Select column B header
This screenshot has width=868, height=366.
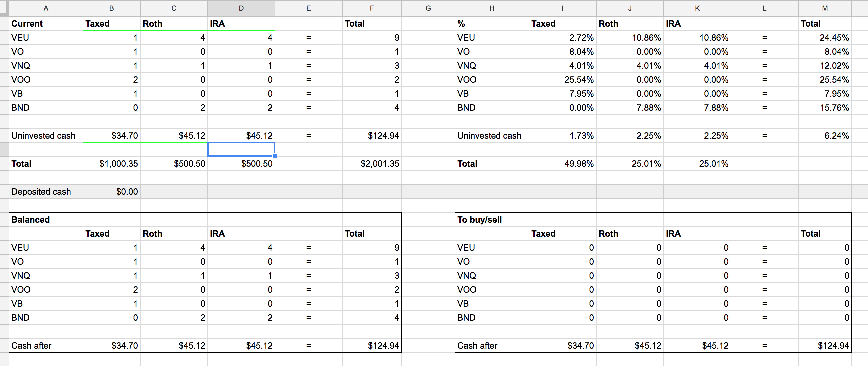(x=112, y=8)
